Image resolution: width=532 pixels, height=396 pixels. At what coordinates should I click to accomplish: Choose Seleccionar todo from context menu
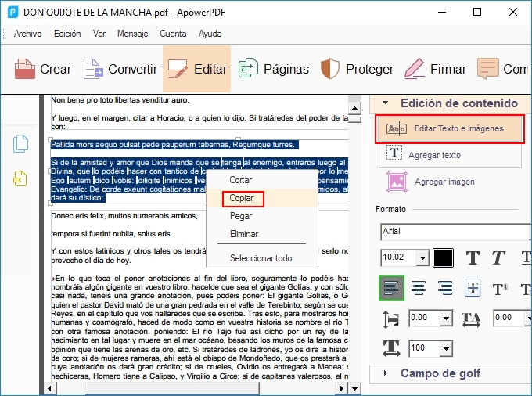coord(262,258)
